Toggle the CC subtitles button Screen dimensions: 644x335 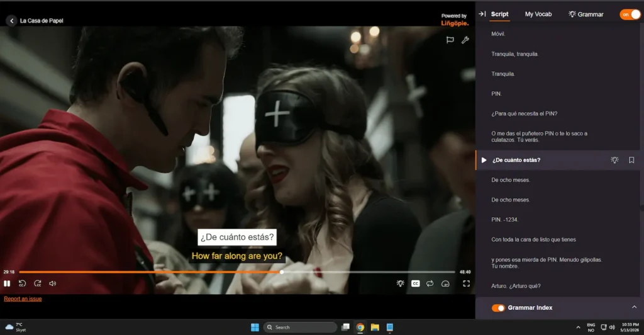tap(416, 283)
